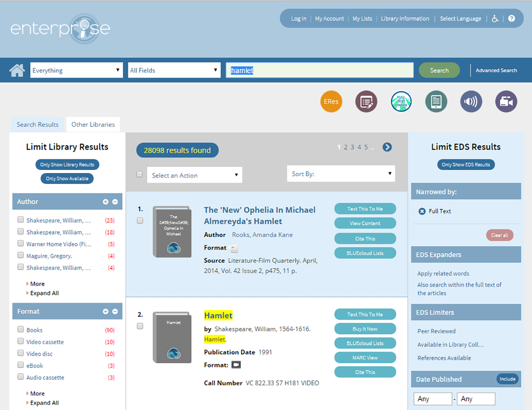Tick the Maguire, Gregory author checkbox
Screen dimensions: 532x410
[x=20, y=256]
